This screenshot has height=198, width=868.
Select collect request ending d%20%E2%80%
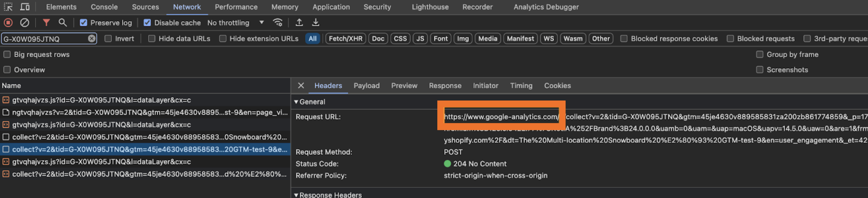coord(145,174)
